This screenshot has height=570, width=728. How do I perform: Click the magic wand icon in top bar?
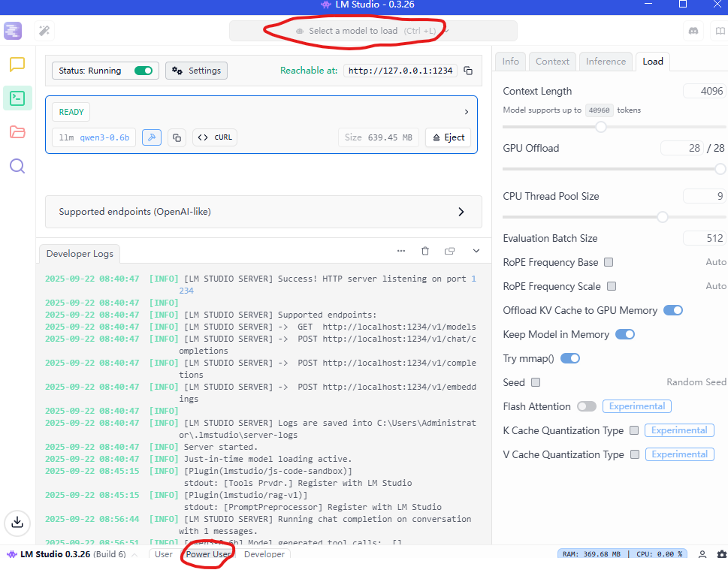click(x=44, y=31)
